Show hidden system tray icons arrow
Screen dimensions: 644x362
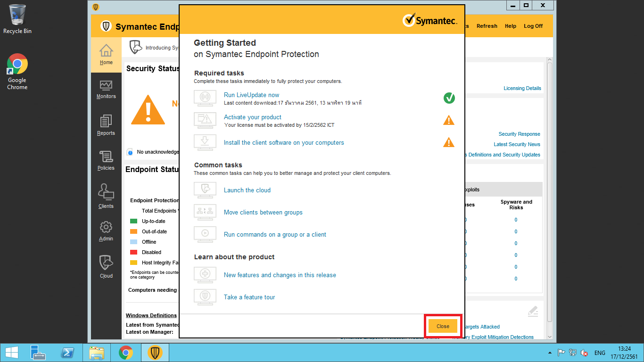click(x=550, y=353)
